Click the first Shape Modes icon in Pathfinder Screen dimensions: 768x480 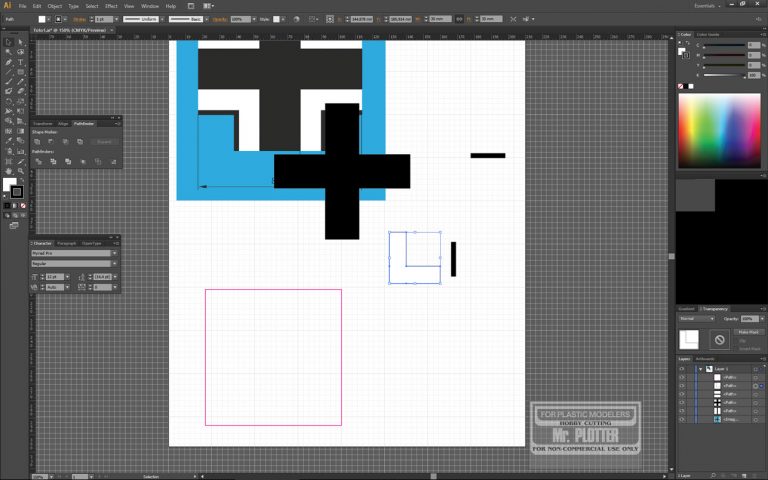(x=38, y=142)
